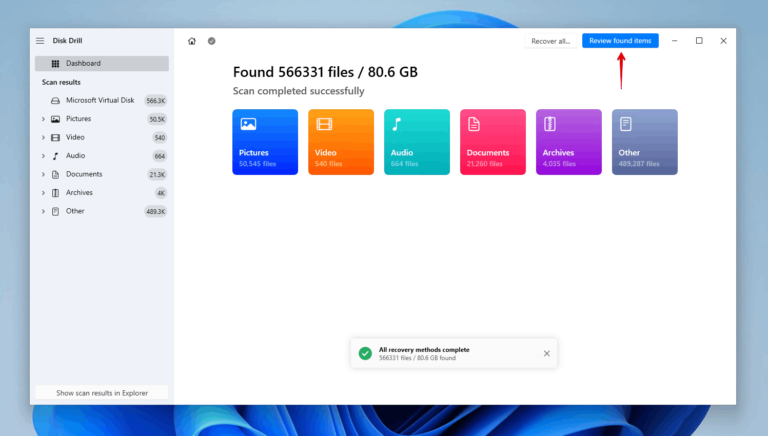Expand the Audio tree chevron
768x436 pixels.
pos(43,156)
